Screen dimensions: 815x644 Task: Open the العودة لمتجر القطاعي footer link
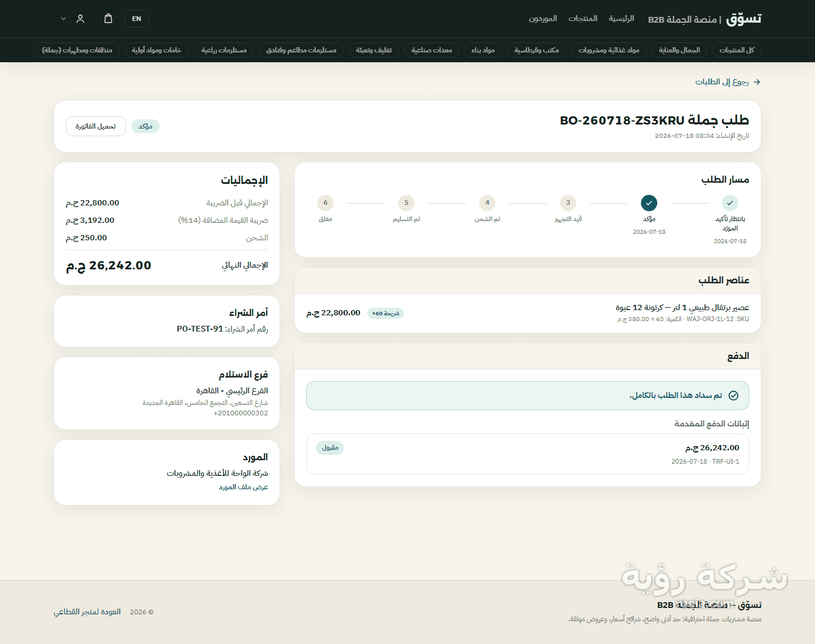click(x=87, y=612)
